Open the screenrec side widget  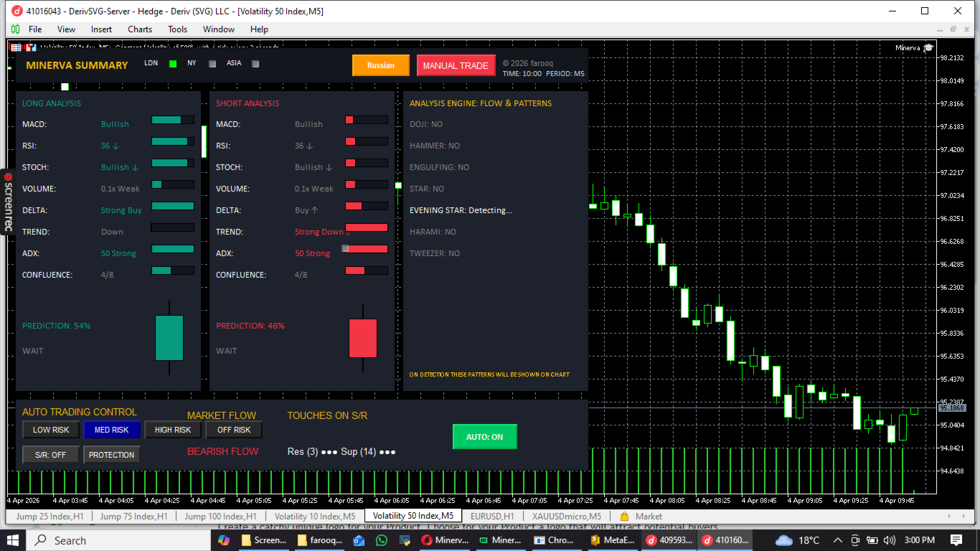click(x=8, y=202)
